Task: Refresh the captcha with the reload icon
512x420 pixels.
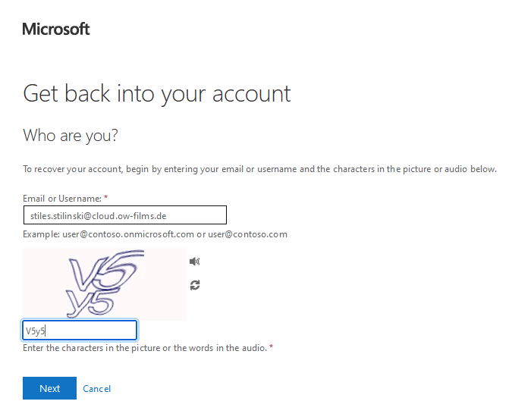Action: [x=195, y=285]
